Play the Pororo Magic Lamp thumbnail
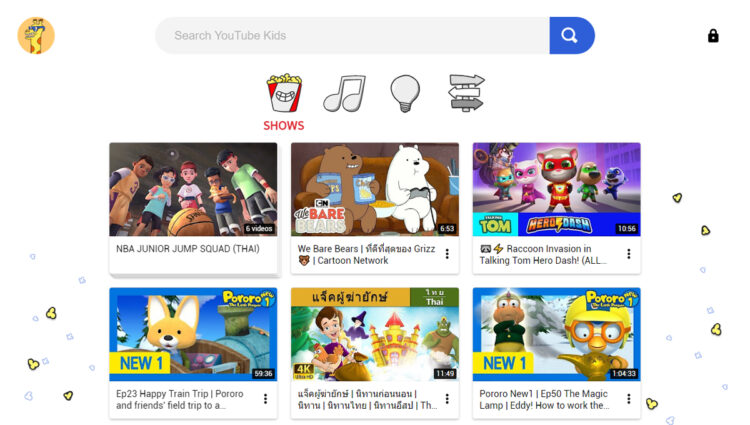The width and height of the screenshot is (750, 425). point(557,334)
